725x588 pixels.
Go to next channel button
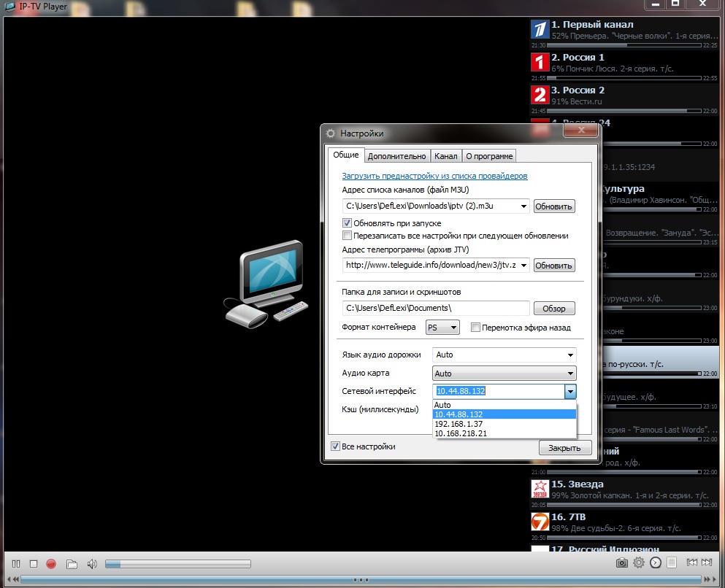tap(707, 562)
